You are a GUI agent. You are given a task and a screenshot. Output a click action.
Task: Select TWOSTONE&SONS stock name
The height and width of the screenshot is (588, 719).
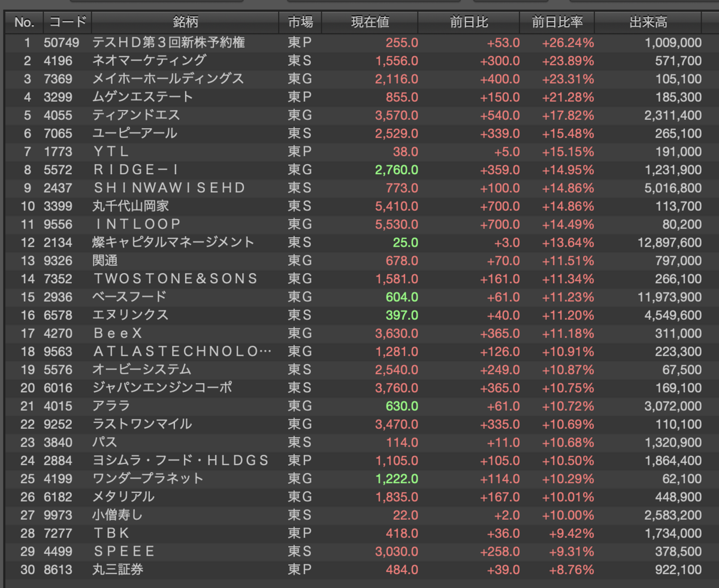tap(176, 278)
